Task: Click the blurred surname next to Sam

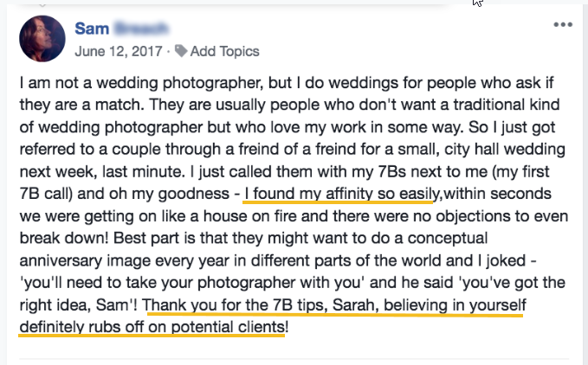Action: [x=141, y=29]
